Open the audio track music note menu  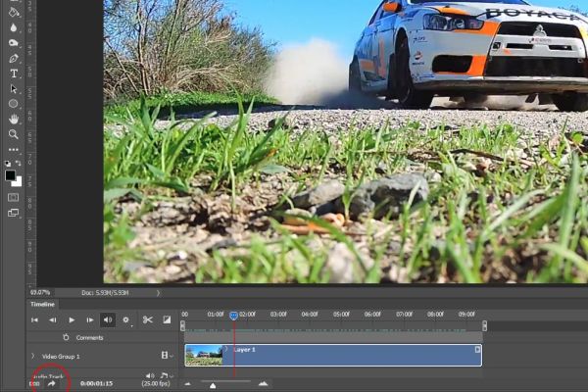click(x=167, y=375)
